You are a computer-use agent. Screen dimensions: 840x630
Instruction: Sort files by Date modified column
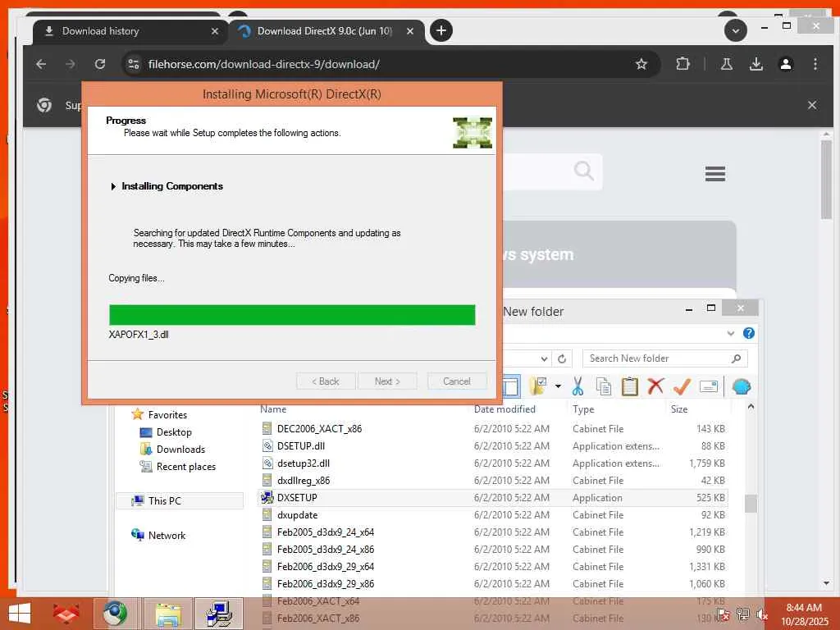(x=504, y=409)
